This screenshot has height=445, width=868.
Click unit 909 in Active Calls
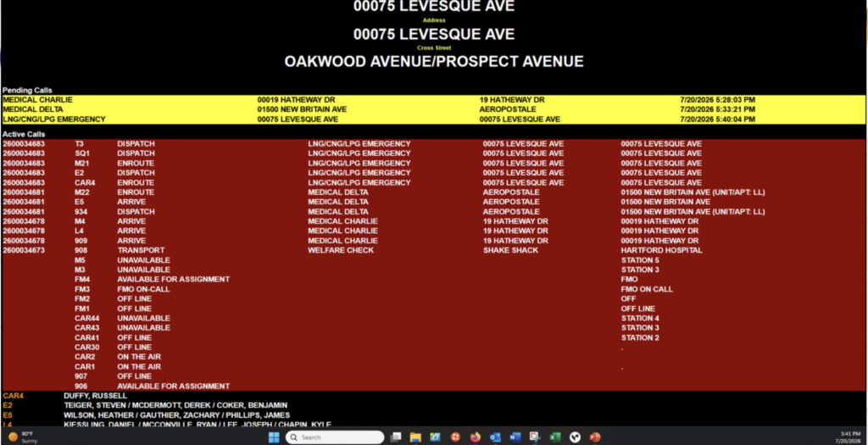[x=81, y=241]
